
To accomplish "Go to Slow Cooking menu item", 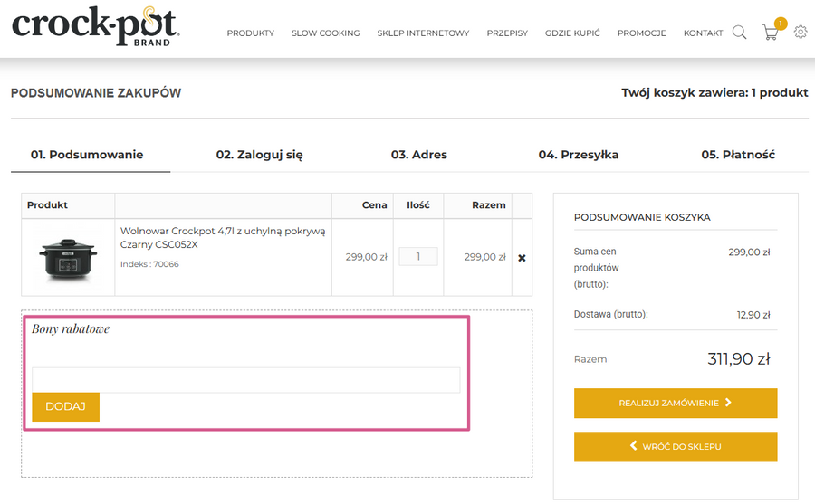I will click(325, 33).
